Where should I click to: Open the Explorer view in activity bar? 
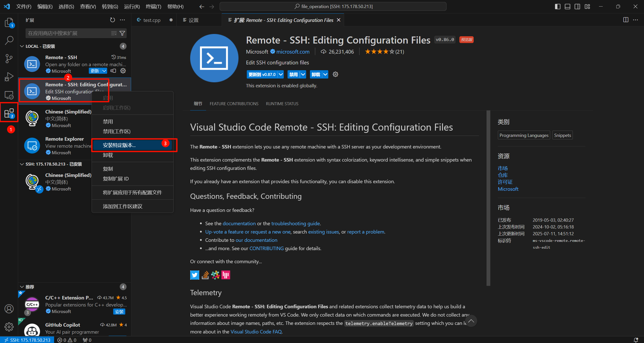(9, 23)
